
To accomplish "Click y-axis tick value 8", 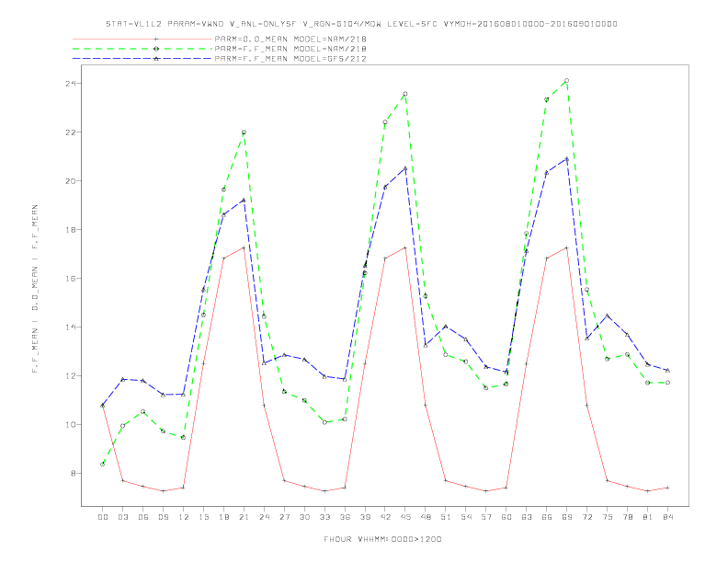I will click(73, 474).
